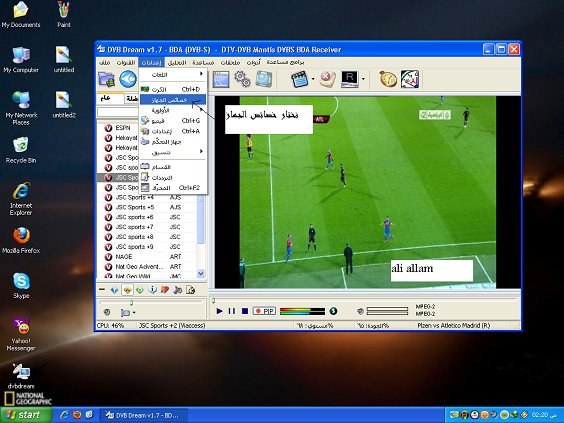The width and height of the screenshot is (564, 423).
Task: Open dropdown arrow beside clapperboard icon
Action: click(x=313, y=79)
